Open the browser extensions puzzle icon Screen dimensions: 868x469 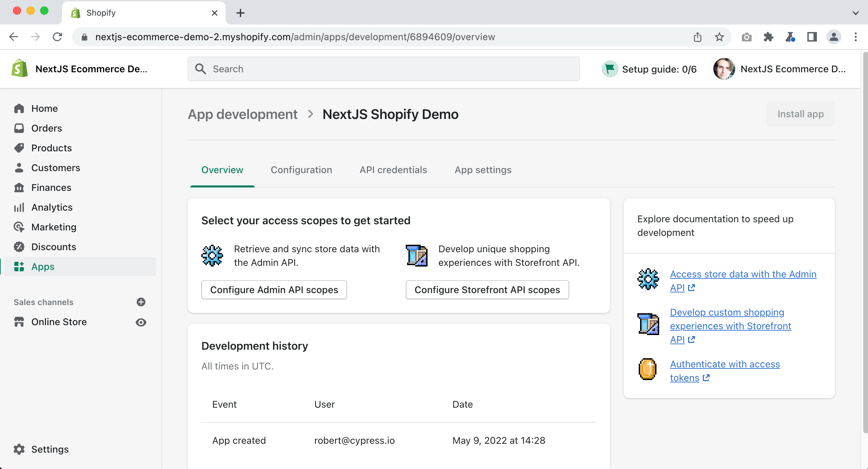click(x=768, y=37)
